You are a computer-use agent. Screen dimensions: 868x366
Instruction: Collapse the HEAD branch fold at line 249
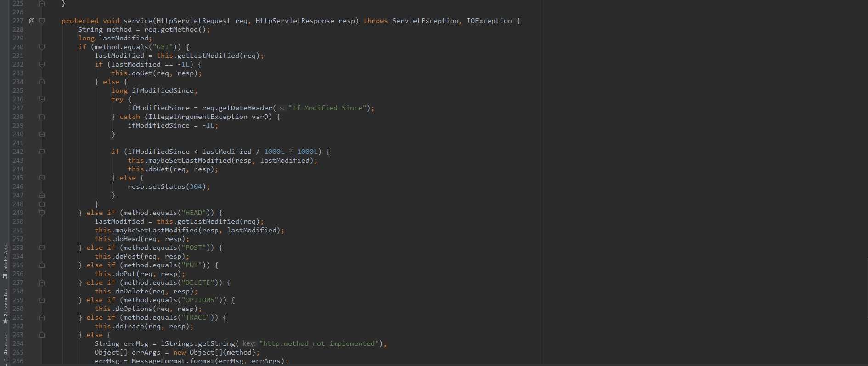[x=42, y=213]
